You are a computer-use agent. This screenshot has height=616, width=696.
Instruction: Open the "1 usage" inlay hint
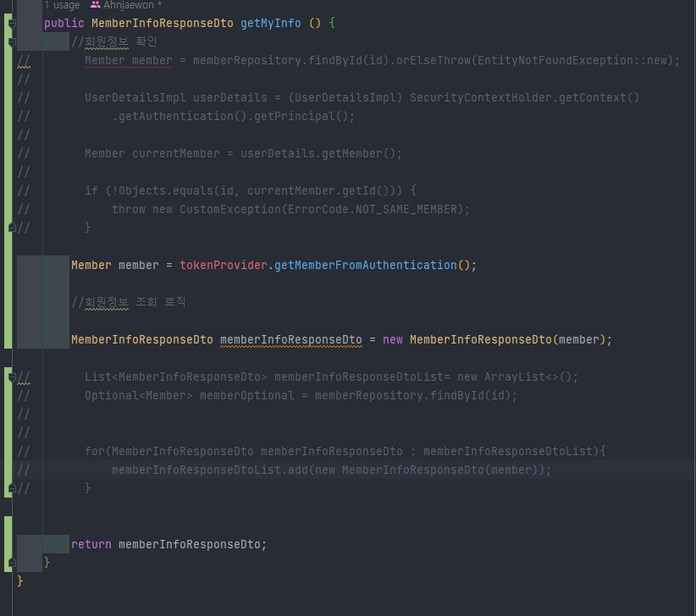pos(62,5)
